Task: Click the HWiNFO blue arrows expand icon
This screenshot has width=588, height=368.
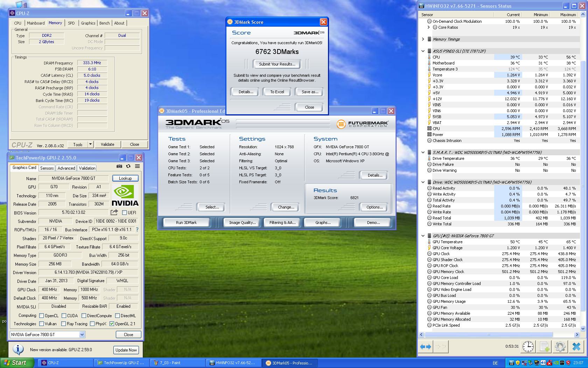Action: (425, 347)
